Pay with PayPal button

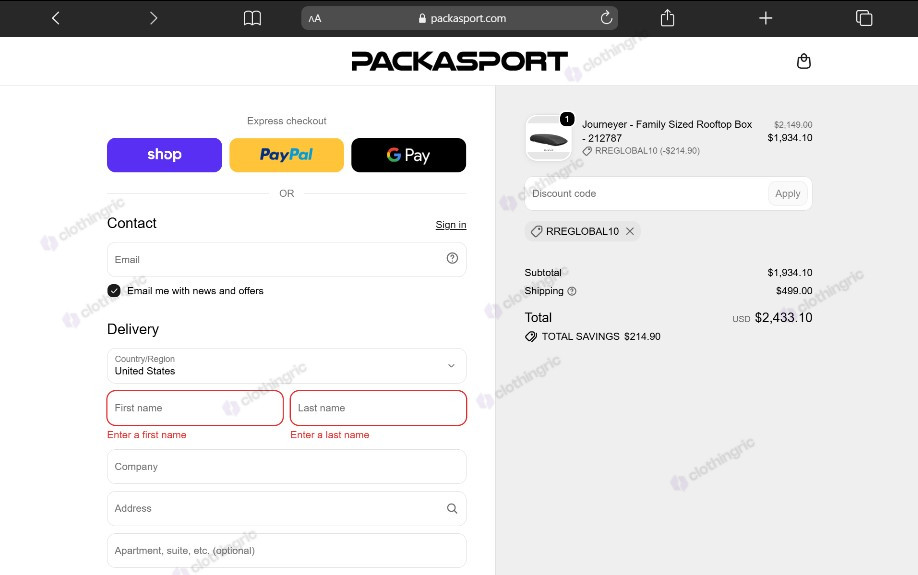(x=286, y=155)
